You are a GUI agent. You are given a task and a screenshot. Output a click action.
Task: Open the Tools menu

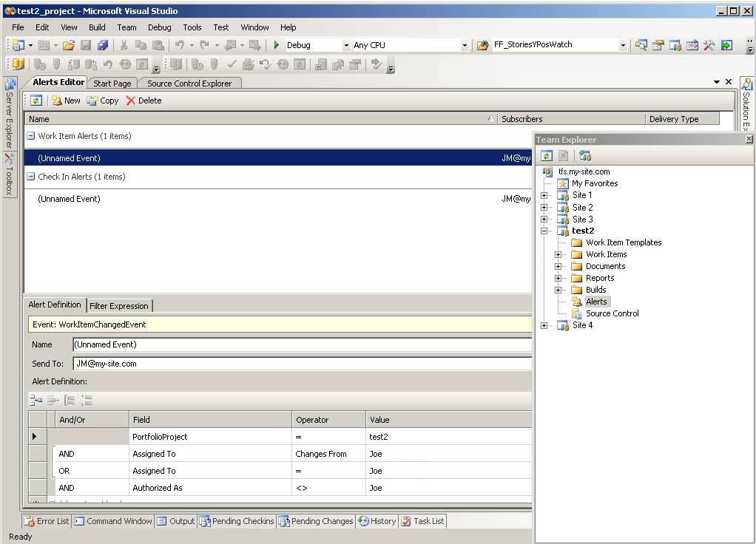(x=192, y=27)
